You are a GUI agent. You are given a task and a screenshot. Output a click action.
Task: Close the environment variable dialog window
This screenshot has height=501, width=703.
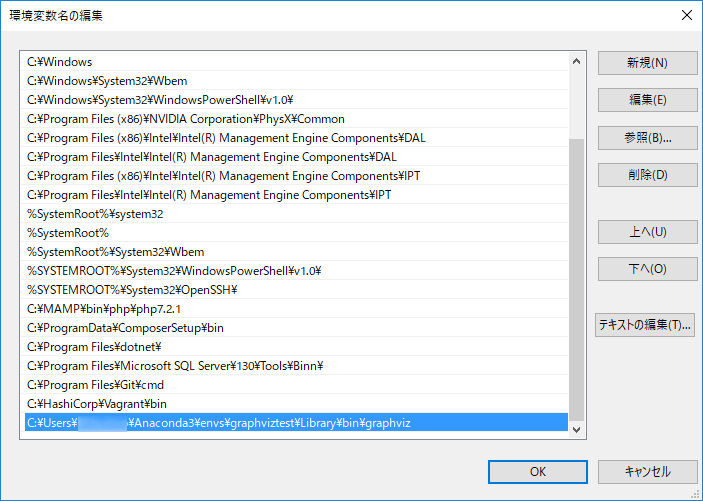pos(685,15)
